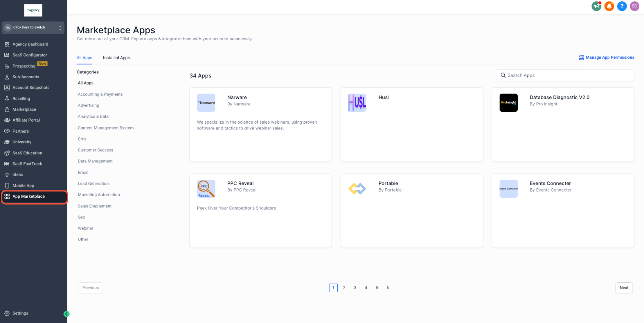The image size is (644, 323).
Task: Open the megaphone announcements icon
Action: point(596,6)
